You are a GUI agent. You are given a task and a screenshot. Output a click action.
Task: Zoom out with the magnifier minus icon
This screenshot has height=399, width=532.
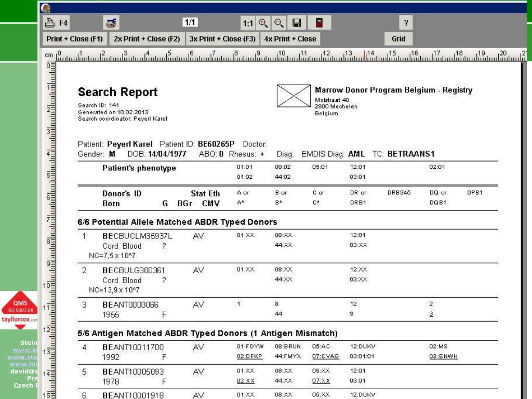click(279, 23)
